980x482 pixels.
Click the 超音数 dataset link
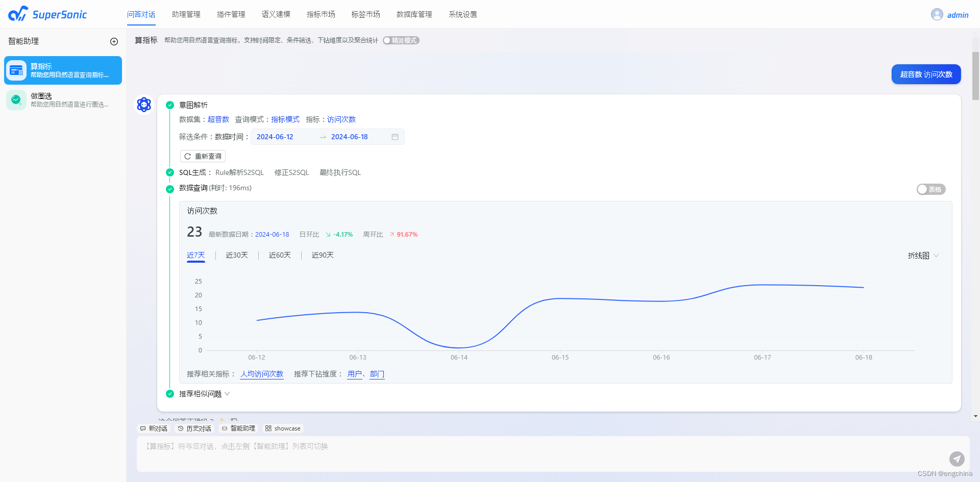[218, 119]
